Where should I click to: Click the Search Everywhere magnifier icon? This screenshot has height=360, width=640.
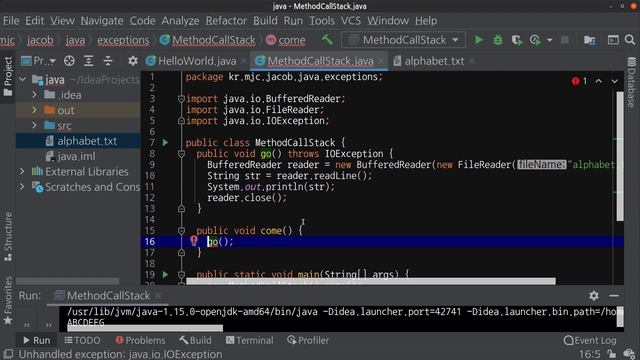(630, 40)
